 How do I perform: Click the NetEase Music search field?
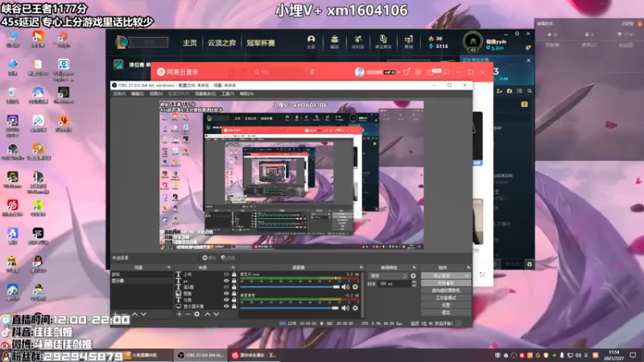pyautogui.click(x=277, y=72)
